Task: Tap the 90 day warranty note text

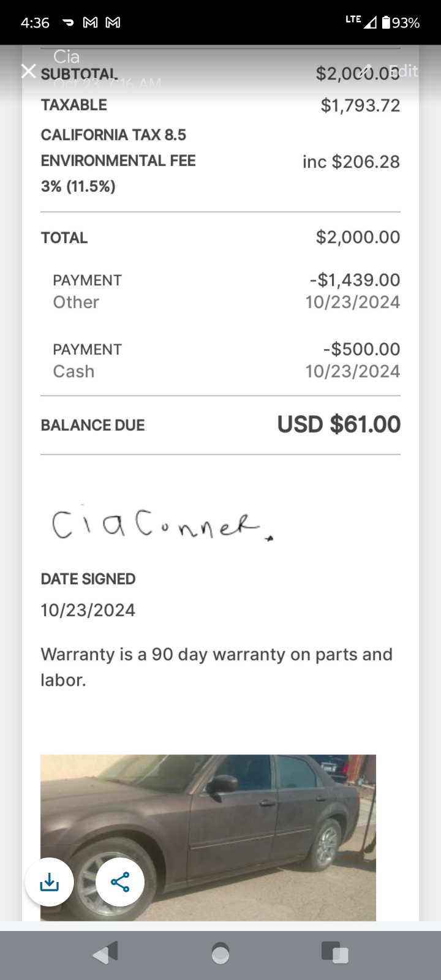Action: click(x=216, y=666)
